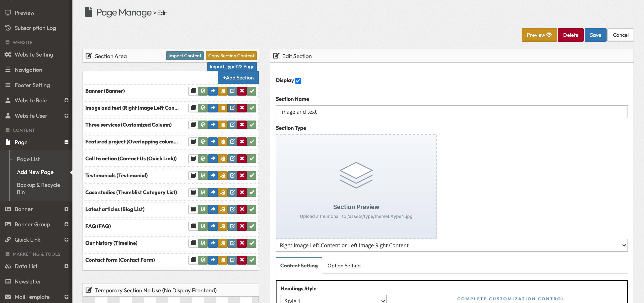Click the +Add Section button
The height and width of the screenshot is (303, 644).
point(238,78)
